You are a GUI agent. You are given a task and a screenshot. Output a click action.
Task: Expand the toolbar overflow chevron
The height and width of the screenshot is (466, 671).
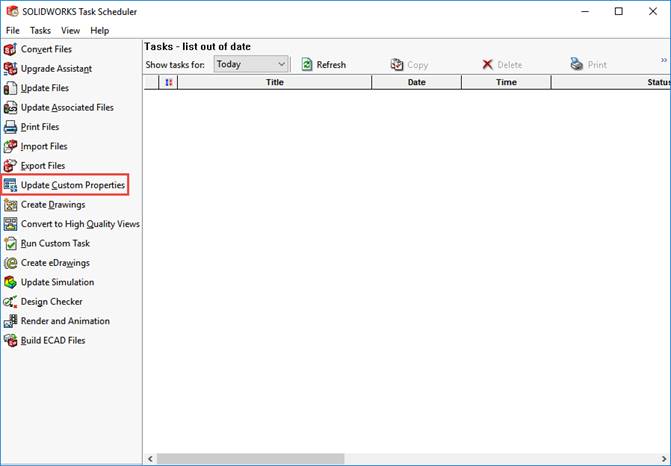[x=664, y=60]
